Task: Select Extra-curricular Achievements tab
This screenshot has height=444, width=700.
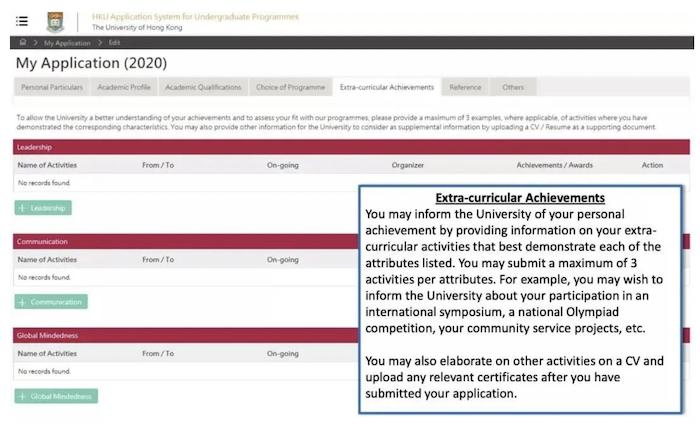Action: pos(386,88)
